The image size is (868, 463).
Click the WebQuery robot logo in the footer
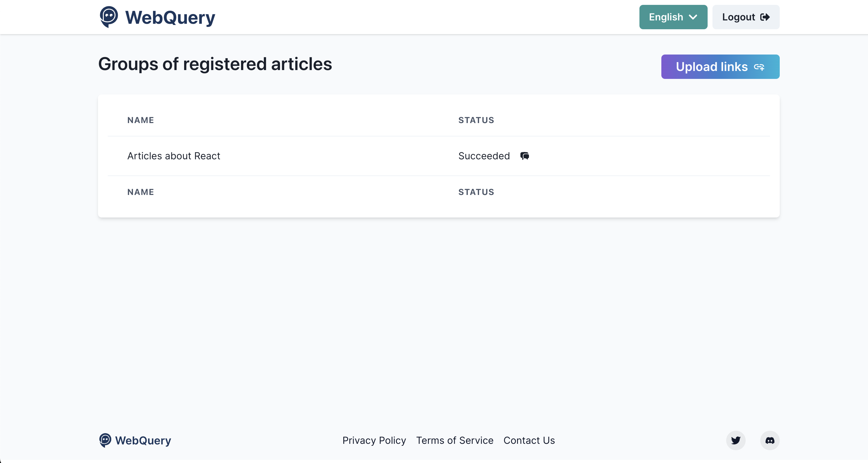106,440
